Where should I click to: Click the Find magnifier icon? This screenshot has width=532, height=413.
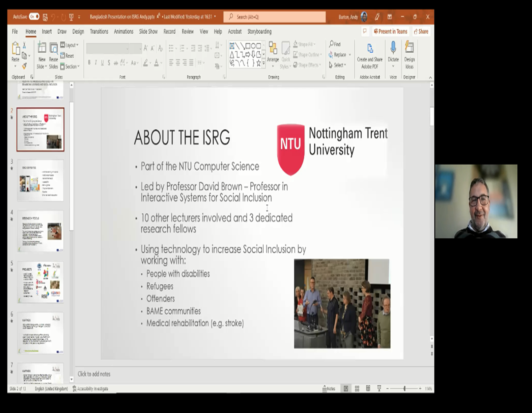(x=331, y=44)
